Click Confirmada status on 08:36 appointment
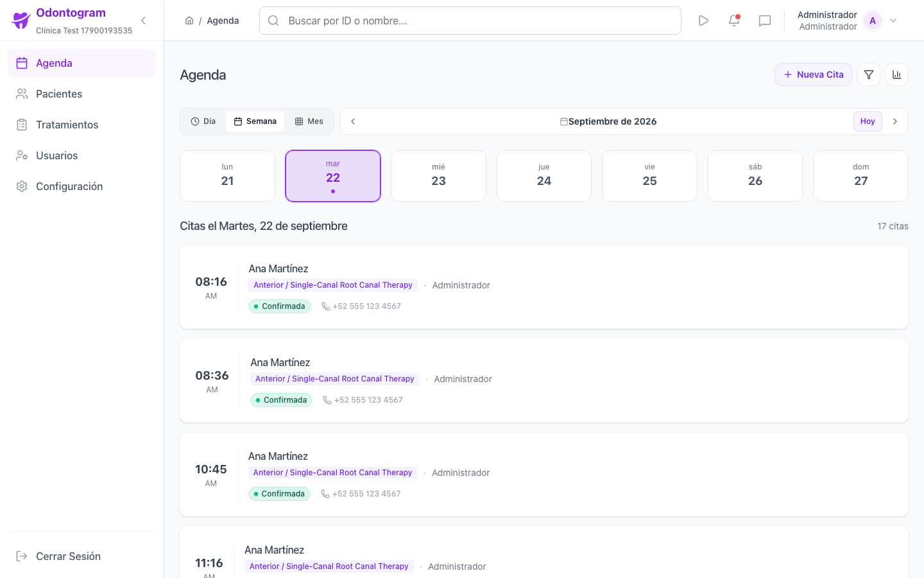Screen dimensions: 924x578 (281, 400)
